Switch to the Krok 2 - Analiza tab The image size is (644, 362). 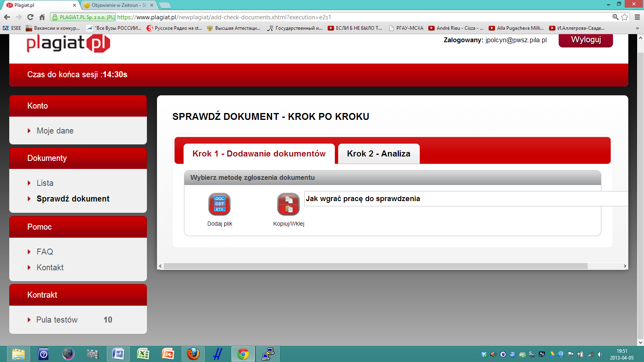click(x=379, y=154)
